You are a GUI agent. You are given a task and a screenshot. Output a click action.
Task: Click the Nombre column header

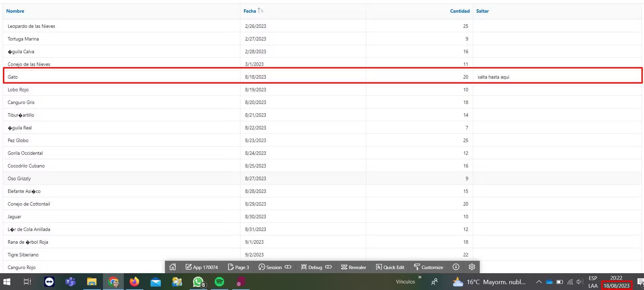[15, 11]
